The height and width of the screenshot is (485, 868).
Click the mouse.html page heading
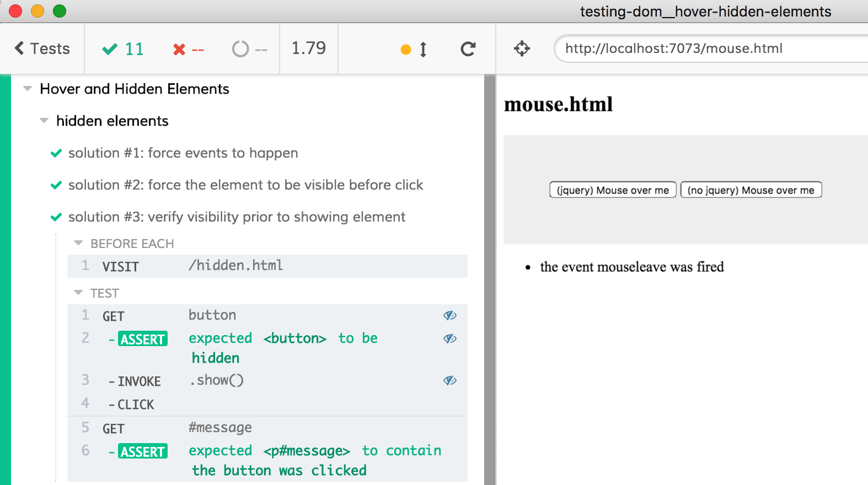559,104
